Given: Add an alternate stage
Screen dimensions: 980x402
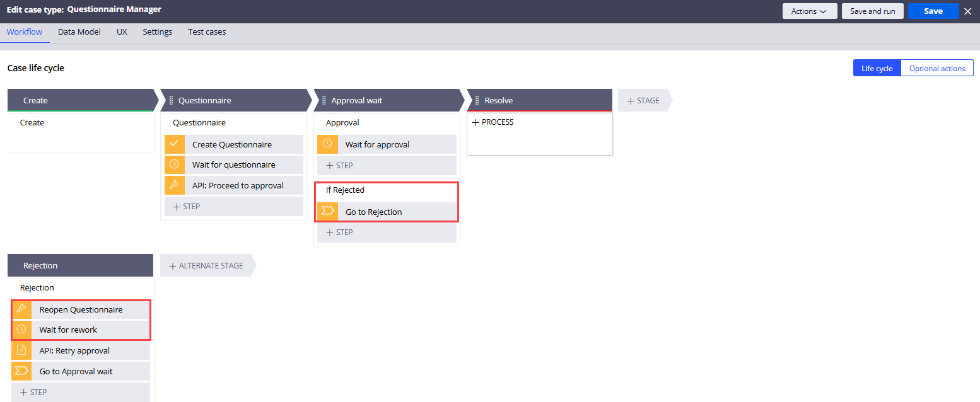Looking at the screenshot, I should (206, 265).
